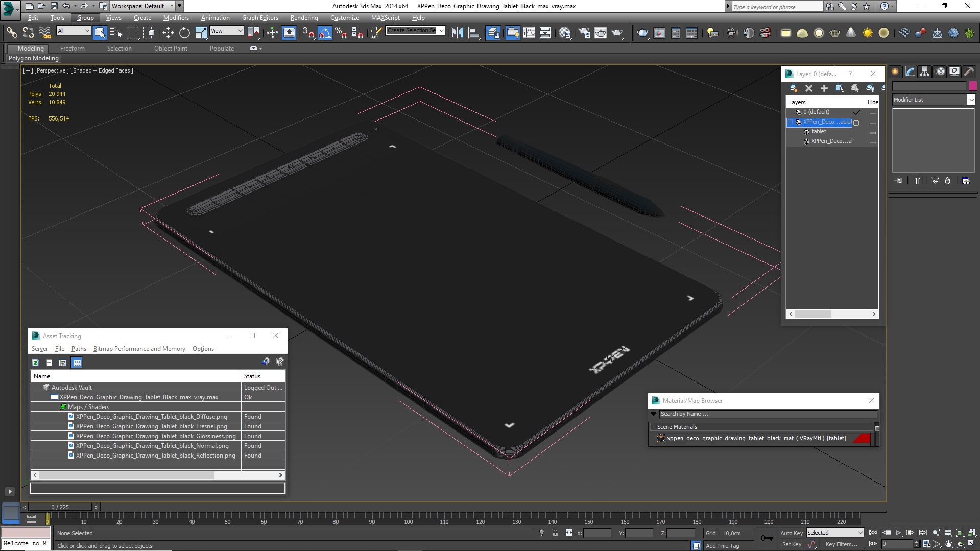Open the Rendering menu
This screenshot has height=551, width=980.
tap(304, 17)
